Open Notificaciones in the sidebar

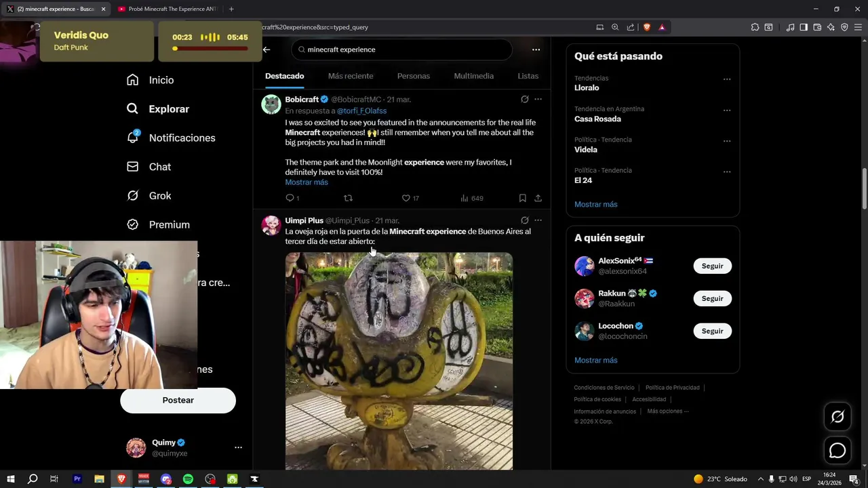point(170,138)
